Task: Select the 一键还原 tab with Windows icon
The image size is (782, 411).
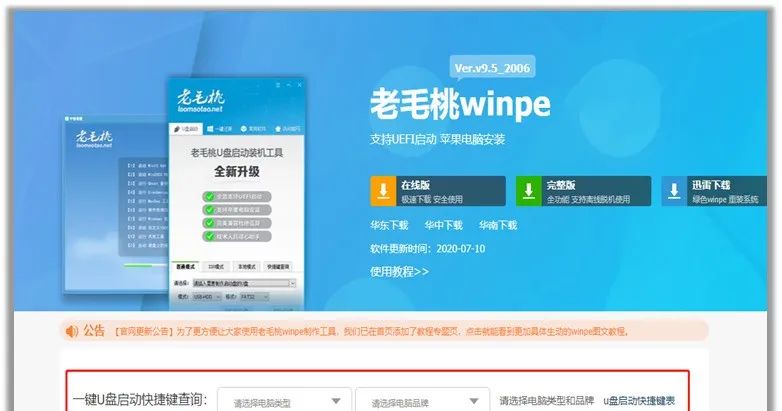Action: click(219, 129)
